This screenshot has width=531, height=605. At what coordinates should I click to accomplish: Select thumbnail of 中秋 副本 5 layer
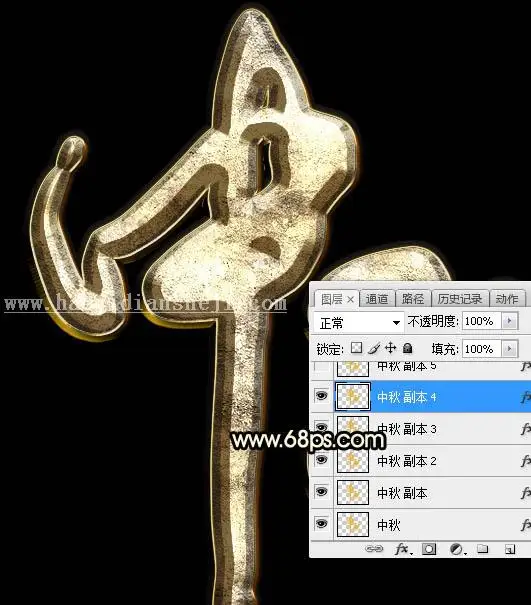click(353, 369)
